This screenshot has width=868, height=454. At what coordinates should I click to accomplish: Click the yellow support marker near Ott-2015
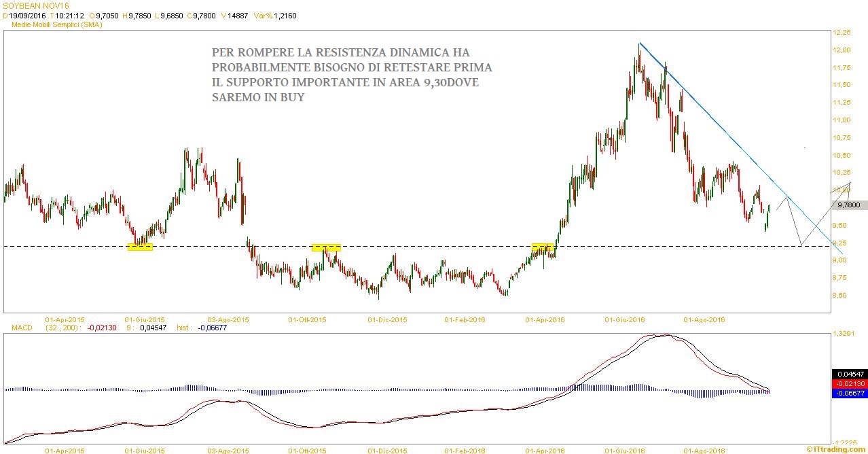(326, 247)
